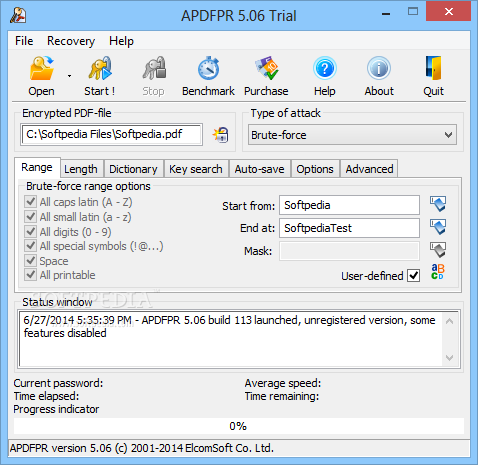The image size is (478, 465).
Task: Click the Quit door icon
Action: 433,68
